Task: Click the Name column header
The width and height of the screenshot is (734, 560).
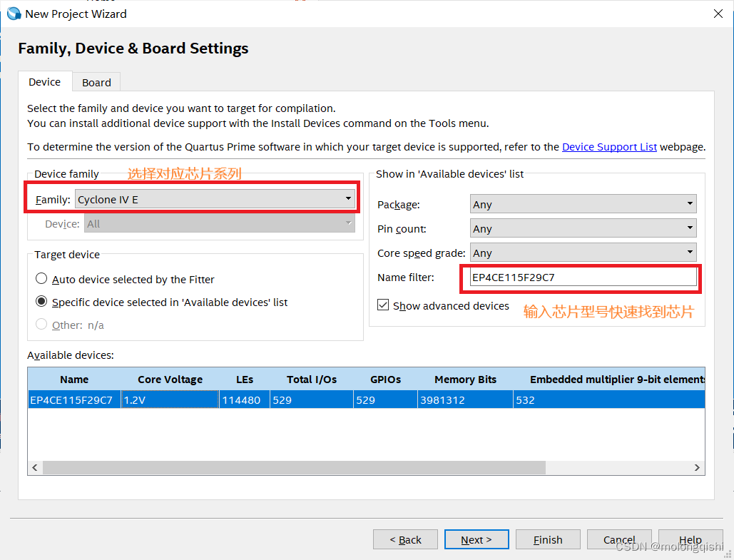Action: [x=74, y=380]
